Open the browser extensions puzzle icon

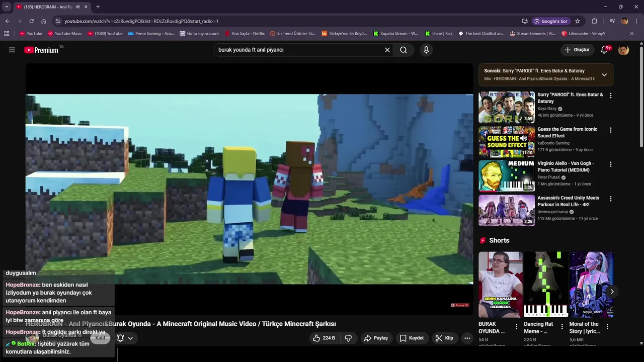click(594, 21)
